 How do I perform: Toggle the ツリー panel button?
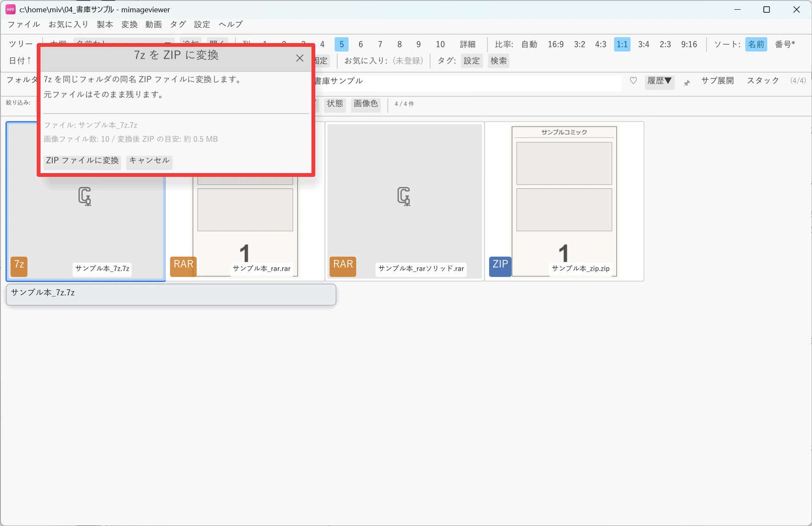tap(21, 44)
